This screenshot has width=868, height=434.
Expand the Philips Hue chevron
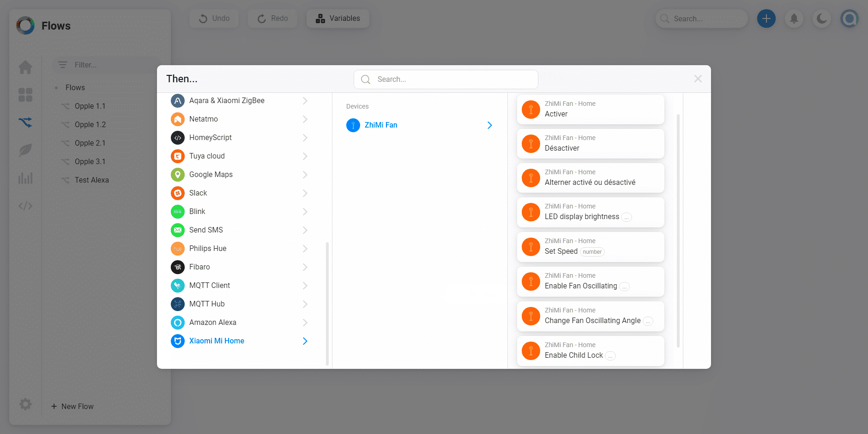[305, 249]
